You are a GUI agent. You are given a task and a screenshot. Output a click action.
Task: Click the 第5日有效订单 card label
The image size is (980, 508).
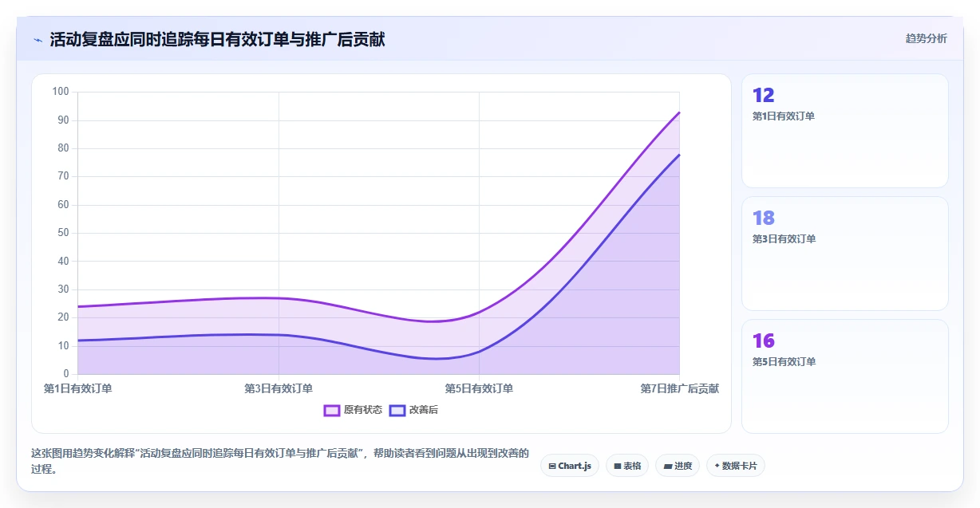784,362
